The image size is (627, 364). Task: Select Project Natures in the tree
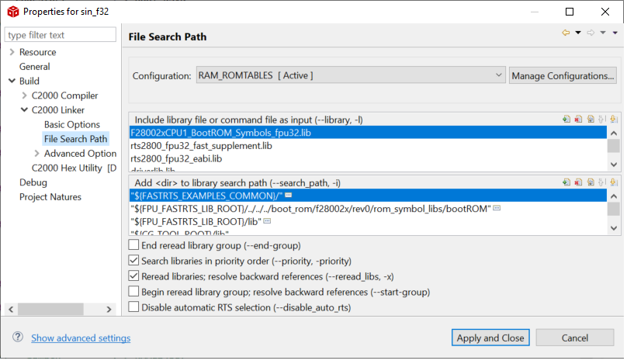coord(51,197)
